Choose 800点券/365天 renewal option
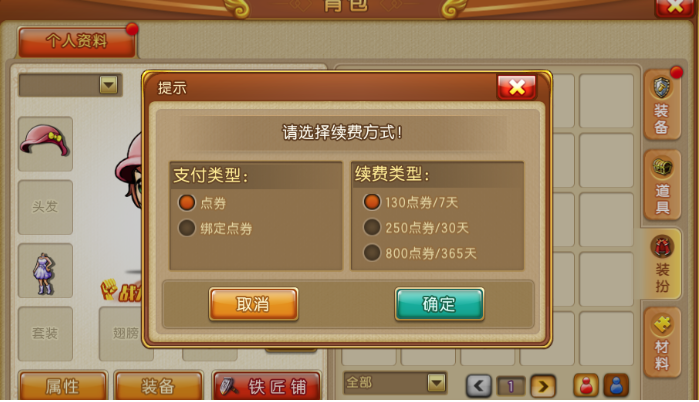Viewport: 699px width, 402px height. tap(372, 253)
